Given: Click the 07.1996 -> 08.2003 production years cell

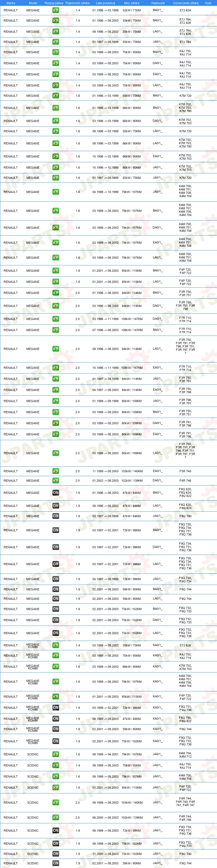Looking at the screenshot, I should click(x=105, y=330).
